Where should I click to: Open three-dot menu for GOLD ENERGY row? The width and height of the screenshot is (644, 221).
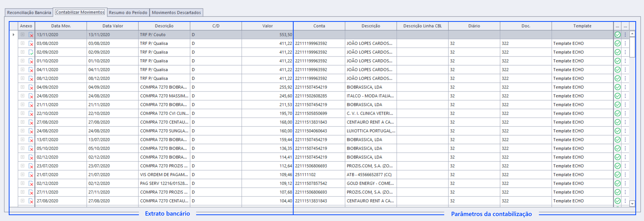625,183
